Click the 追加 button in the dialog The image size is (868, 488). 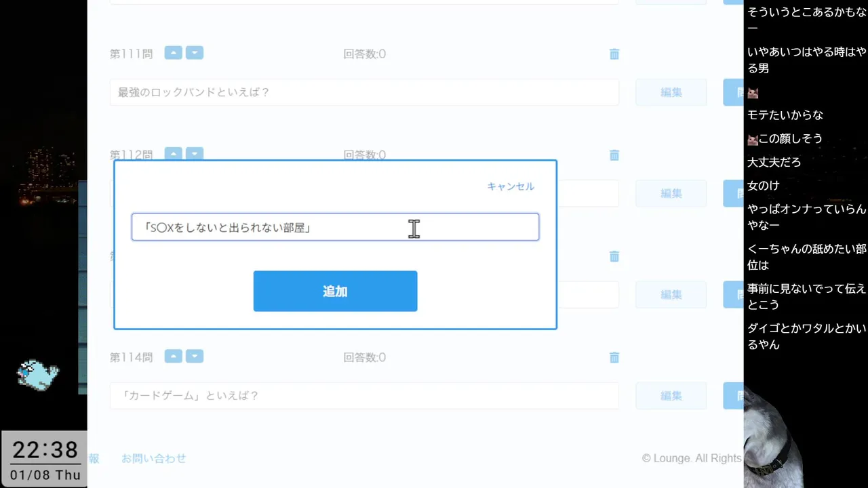(335, 291)
